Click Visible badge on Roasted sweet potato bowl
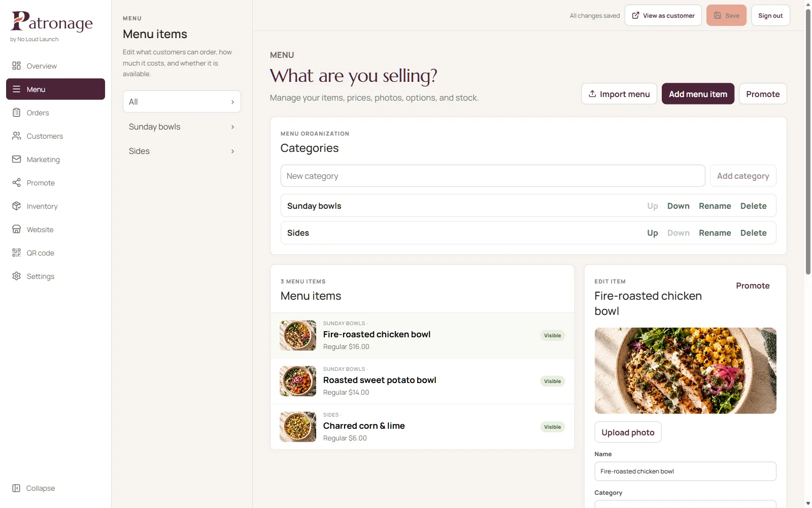This screenshot has height=508, width=812. click(552, 381)
